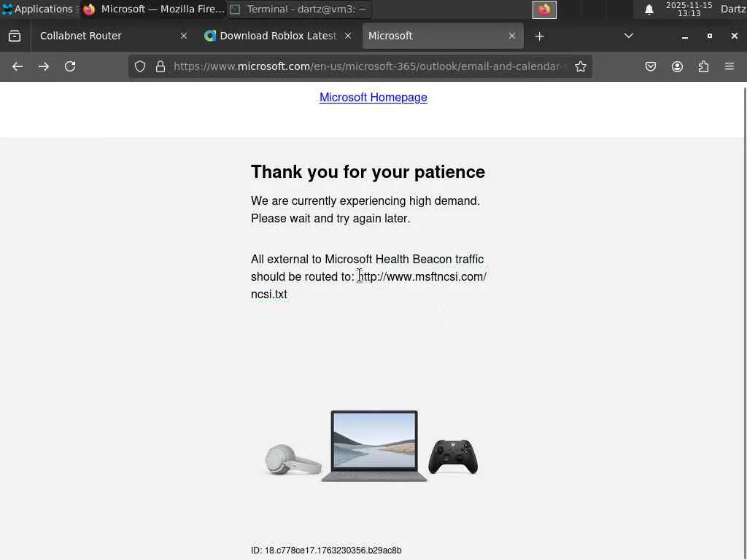Image resolution: width=747 pixels, height=560 pixels.
Task: Bookmark this page with the star
Action: tap(580, 66)
